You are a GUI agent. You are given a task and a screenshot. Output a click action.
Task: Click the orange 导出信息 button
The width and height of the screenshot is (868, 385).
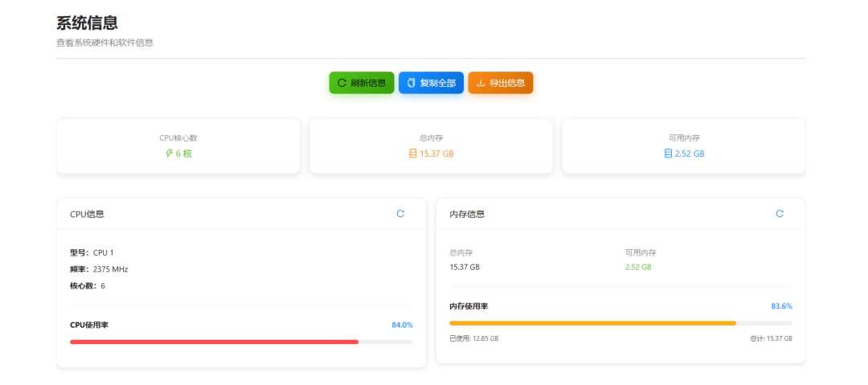pos(501,83)
